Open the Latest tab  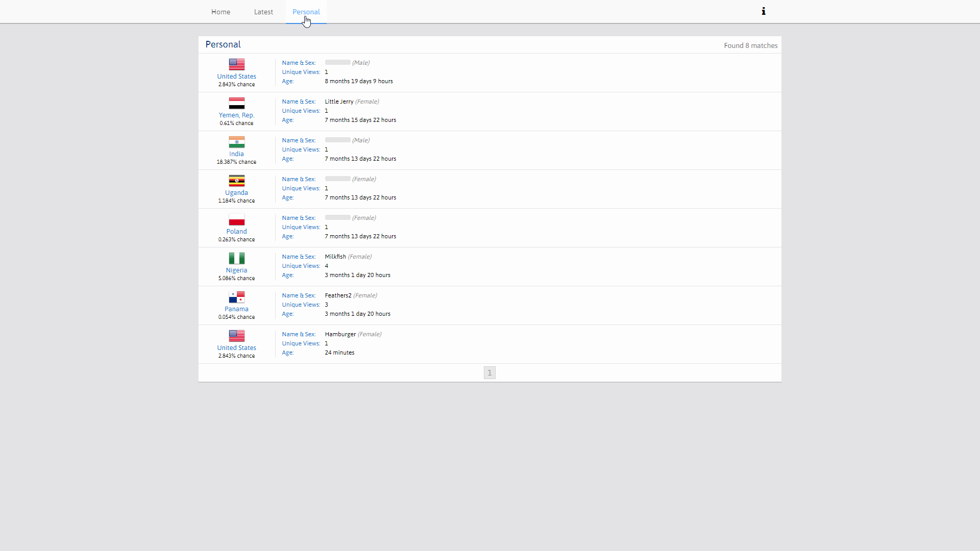click(x=263, y=11)
